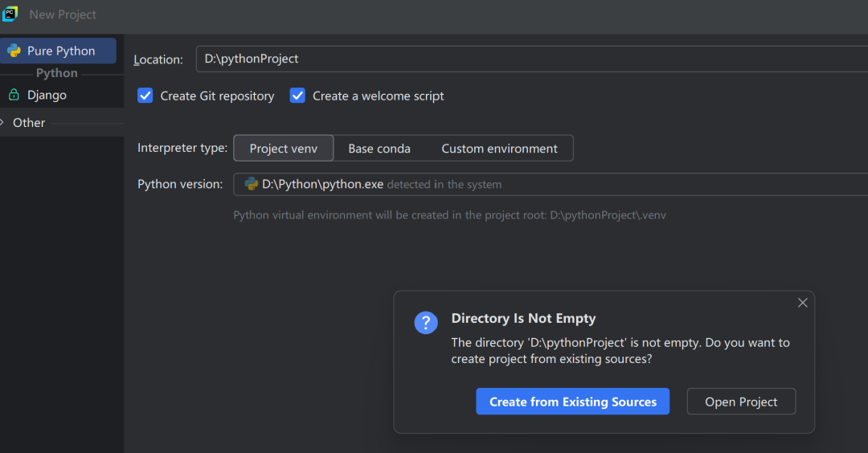Select Project venv interpreter type
Screen dimensions: 868x453
point(284,149)
